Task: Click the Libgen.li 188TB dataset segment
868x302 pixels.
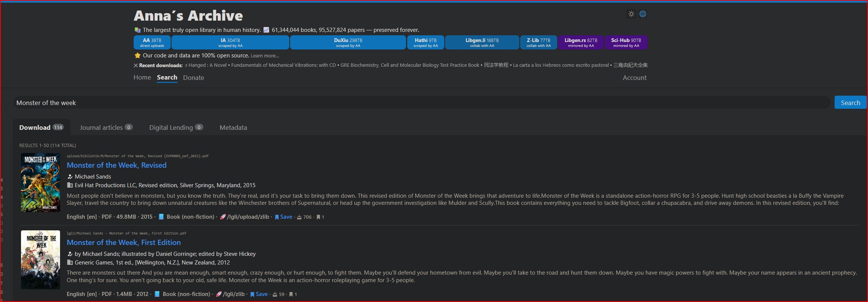Action: [x=482, y=42]
